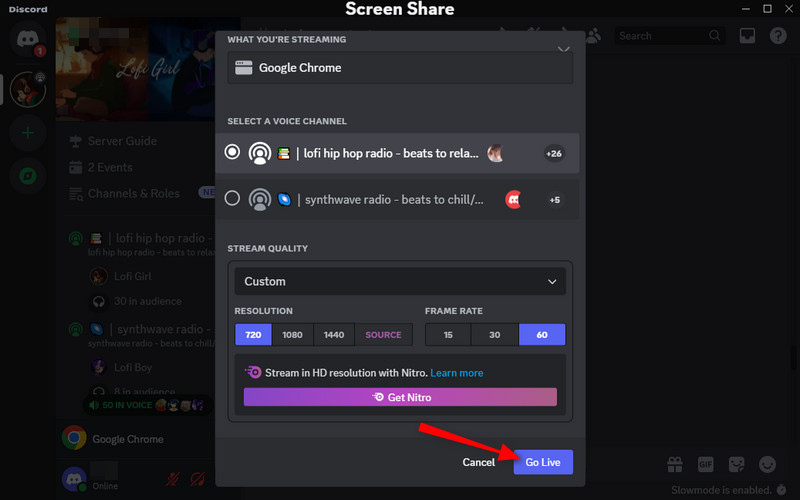The width and height of the screenshot is (800, 500).
Task: Toggle microphone mute icon in user panel
Action: click(173, 479)
